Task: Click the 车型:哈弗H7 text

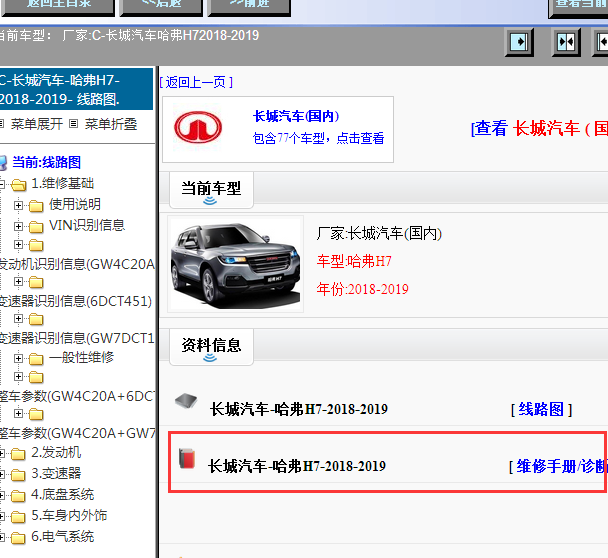Action: click(x=354, y=261)
